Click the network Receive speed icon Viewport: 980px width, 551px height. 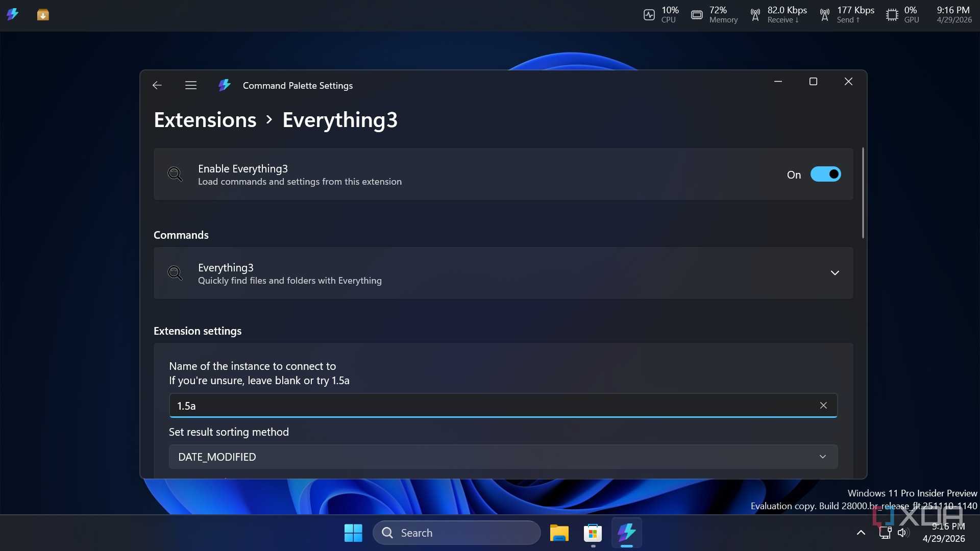(x=755, y=15)
